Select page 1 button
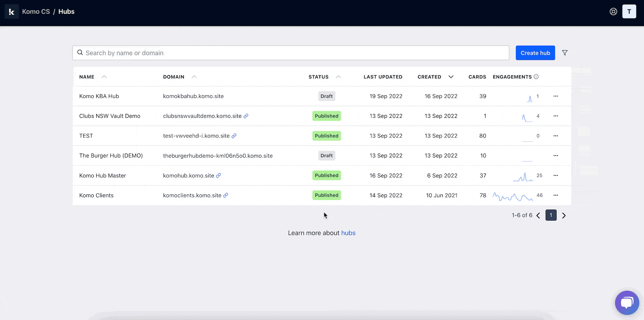This screenshot has height=320, width=644. [x=551, y=215]
